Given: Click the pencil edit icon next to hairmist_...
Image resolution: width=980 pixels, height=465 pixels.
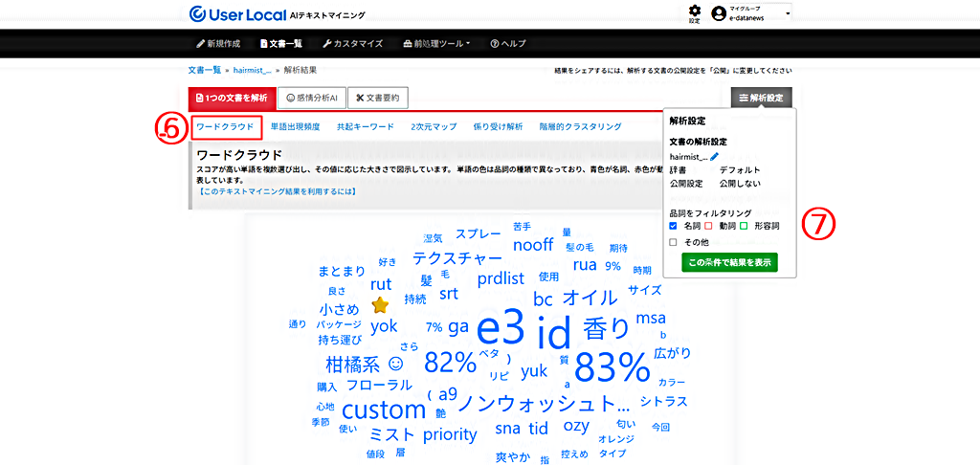Looking at the screenshot, I should (x=714, y=157).
